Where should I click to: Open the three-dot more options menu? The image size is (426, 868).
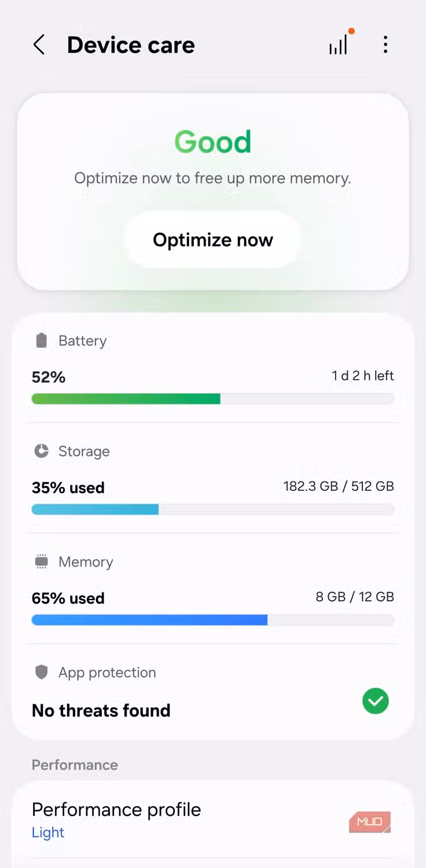tap(385, 45)
